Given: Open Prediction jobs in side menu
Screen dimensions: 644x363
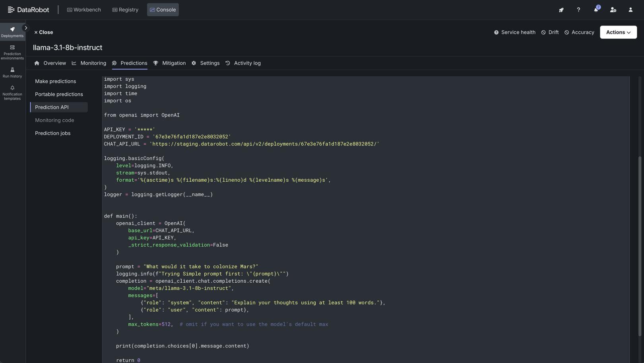Looking at the screenshot, I should coord(52,133).
